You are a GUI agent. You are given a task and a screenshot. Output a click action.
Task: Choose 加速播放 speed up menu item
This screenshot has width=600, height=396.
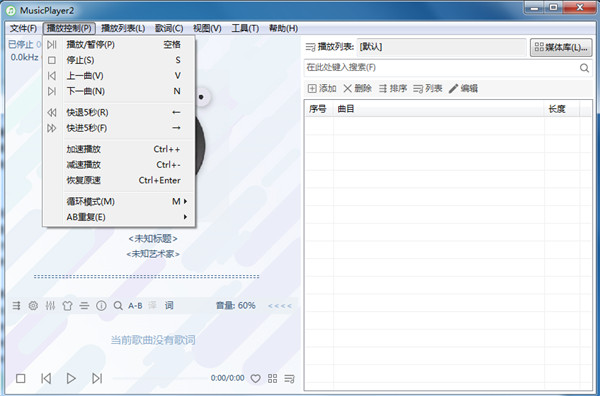(119, 149)
